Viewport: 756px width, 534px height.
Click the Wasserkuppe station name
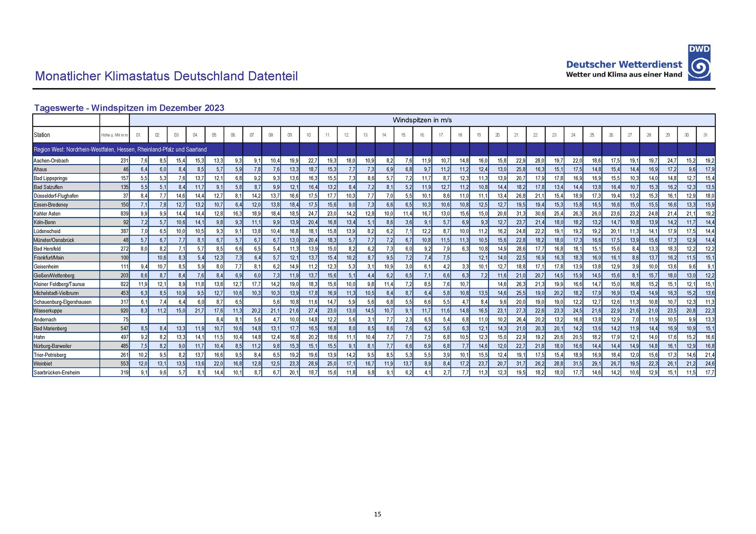pos(48,311)
